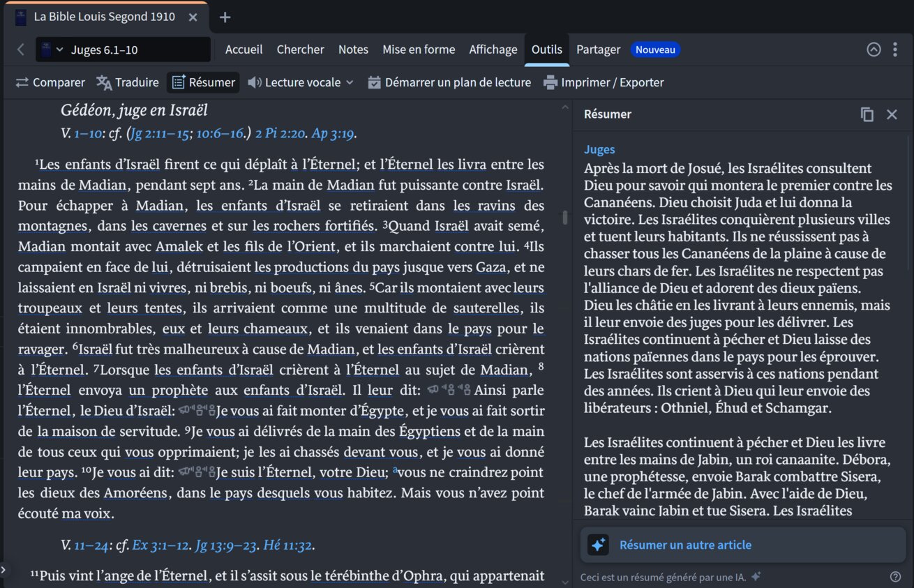Click the Nouveau badge
The image size is (914, 588).
point(655,50)
